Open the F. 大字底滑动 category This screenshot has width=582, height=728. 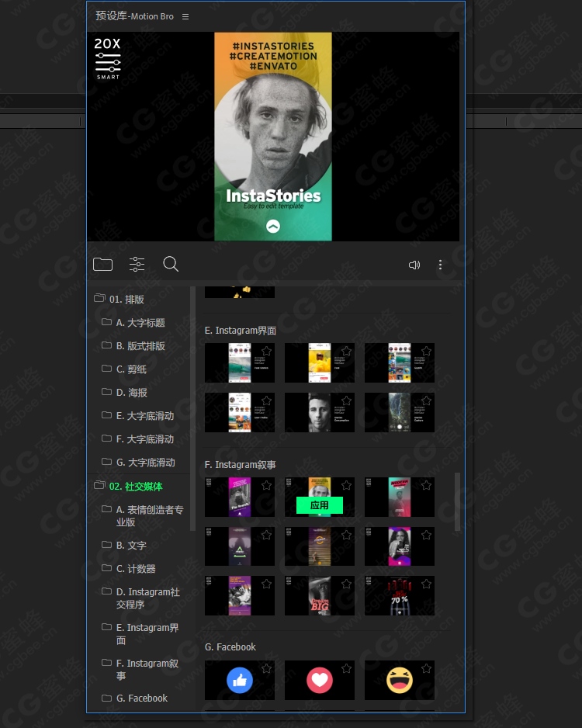coord(145,439)
